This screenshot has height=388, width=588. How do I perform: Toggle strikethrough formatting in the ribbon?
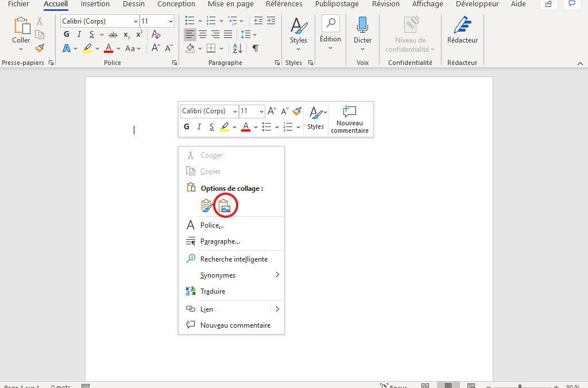coord(113,34)
